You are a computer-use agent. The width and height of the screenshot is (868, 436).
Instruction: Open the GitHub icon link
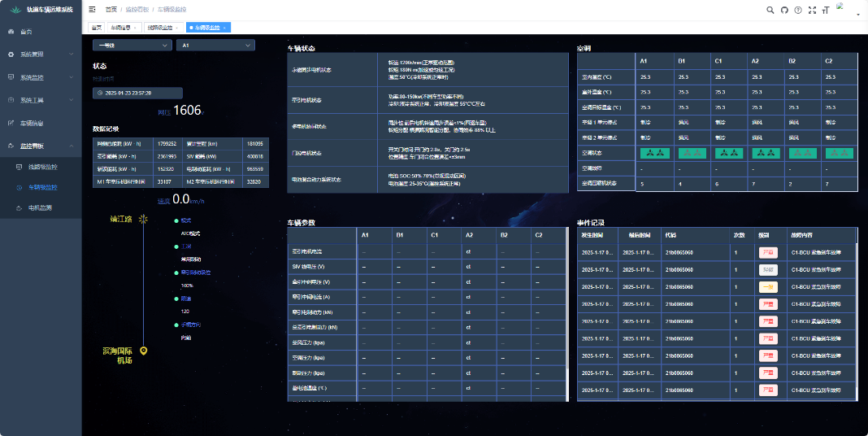pos(784,10)
